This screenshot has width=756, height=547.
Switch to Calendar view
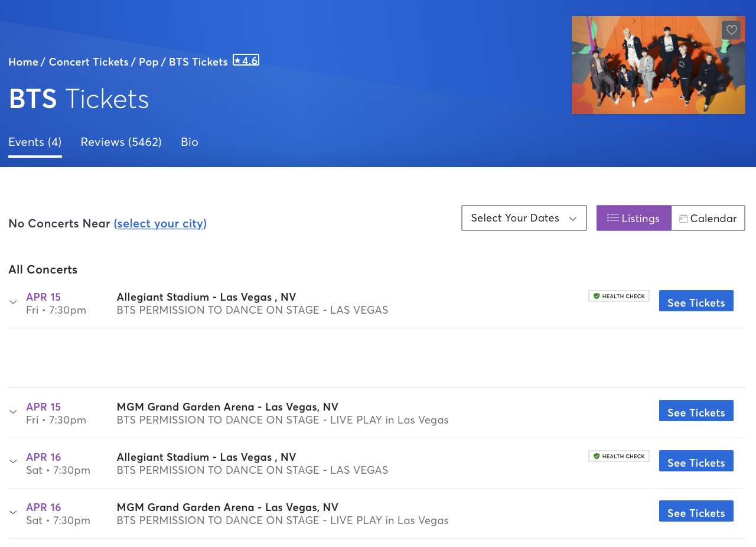click(x=708, y=218)
